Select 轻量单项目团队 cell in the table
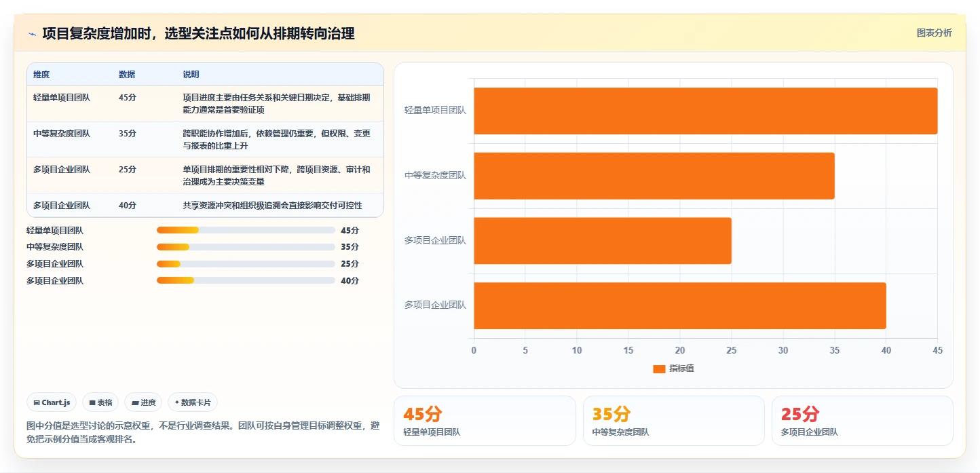980x473 pixels. 62,98
